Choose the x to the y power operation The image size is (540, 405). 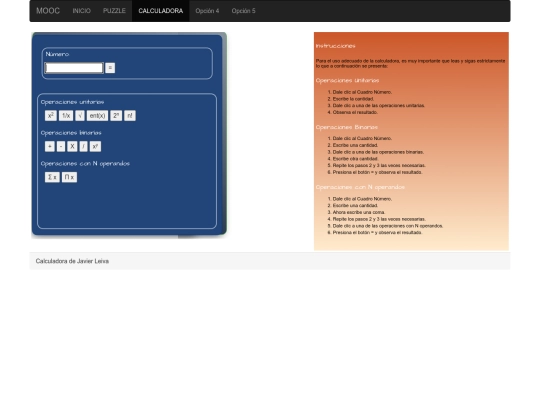[x=95, y=146]
